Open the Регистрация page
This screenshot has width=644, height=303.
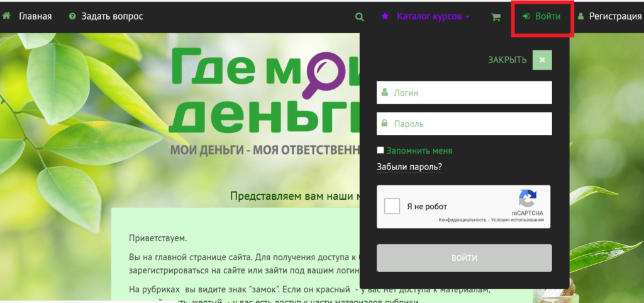click(615, 16)
